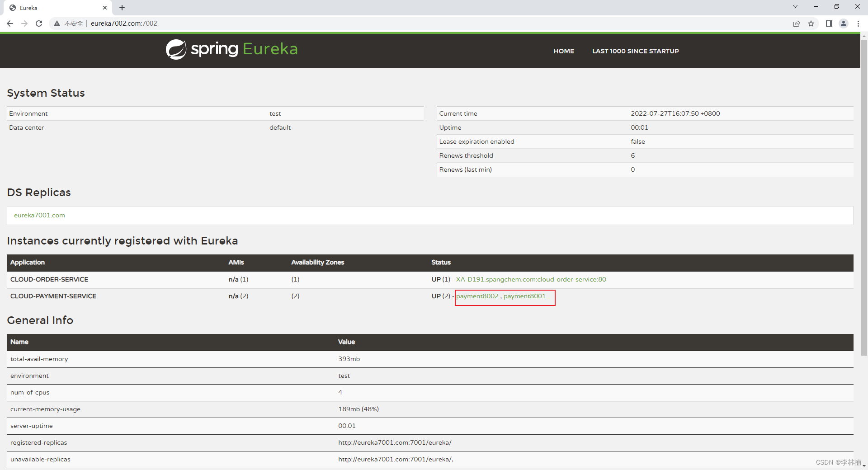Open the eureka7001.com replica link
The height and width of the screenshot is (470, 868).
coord(39,215)
